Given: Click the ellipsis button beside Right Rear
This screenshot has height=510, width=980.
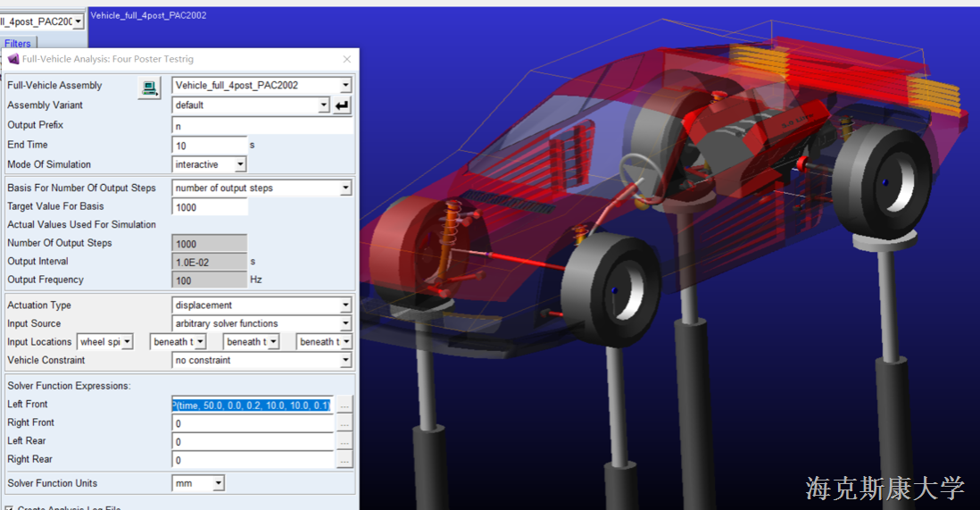Looking at the screenshot, I should click(345, 461).
